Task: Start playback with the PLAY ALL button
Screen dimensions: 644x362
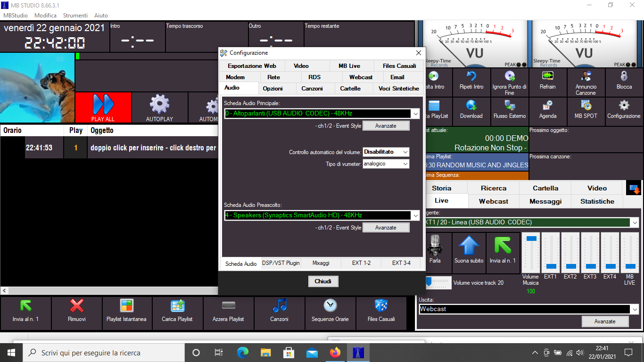Action: [x=103, y=107]
